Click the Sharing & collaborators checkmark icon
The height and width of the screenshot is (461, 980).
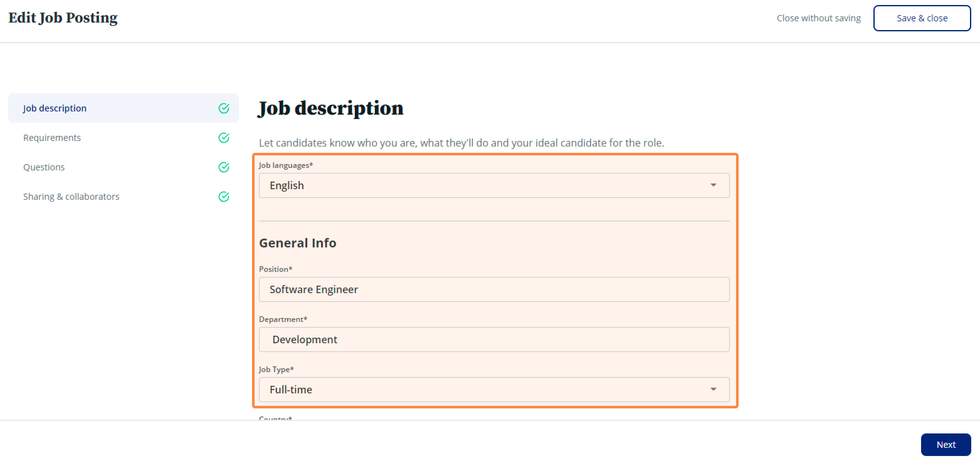pyautogui.click(x=224, y=196)
